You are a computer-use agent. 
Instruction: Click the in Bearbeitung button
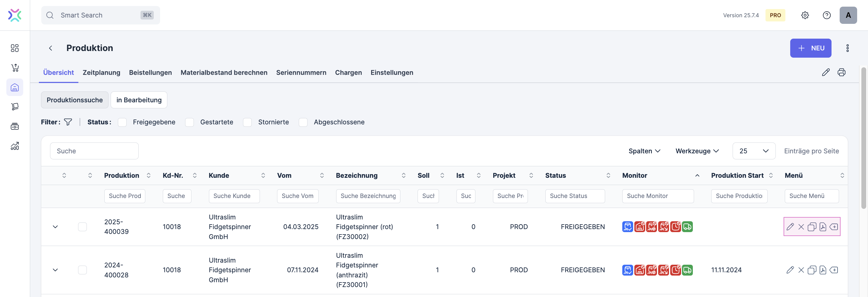click(x=139, y=100)
